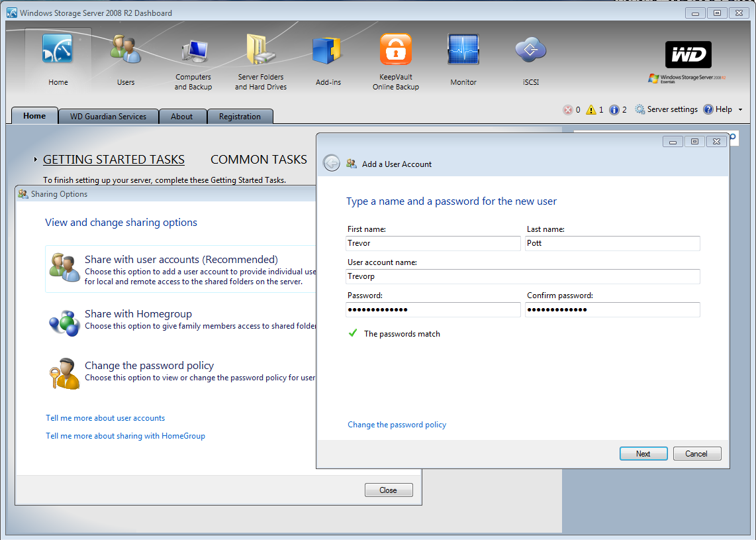This screenshot has width=756, height=540.
Task: Click the Add a User Account title icon
Action: (352, 164)
